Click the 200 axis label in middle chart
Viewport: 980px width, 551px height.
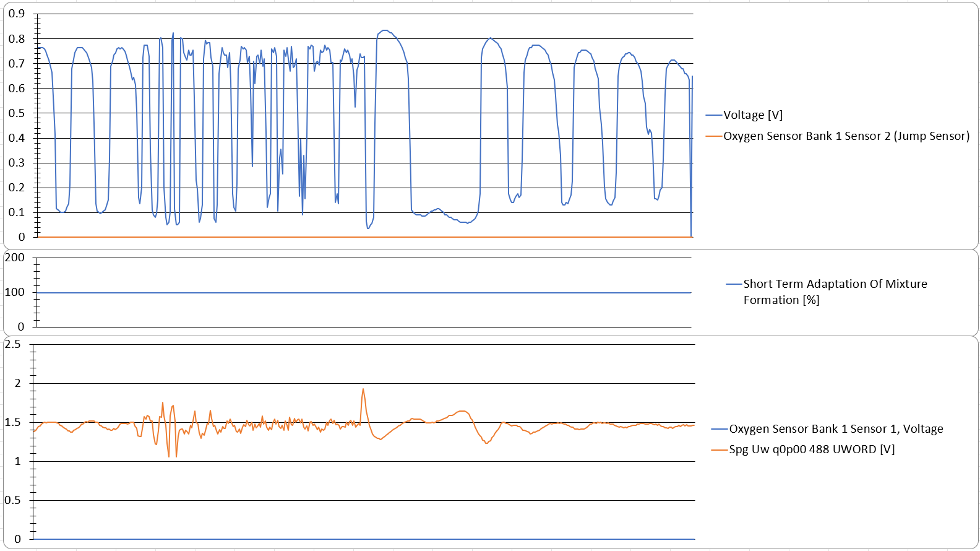click(x=15, y=258)
